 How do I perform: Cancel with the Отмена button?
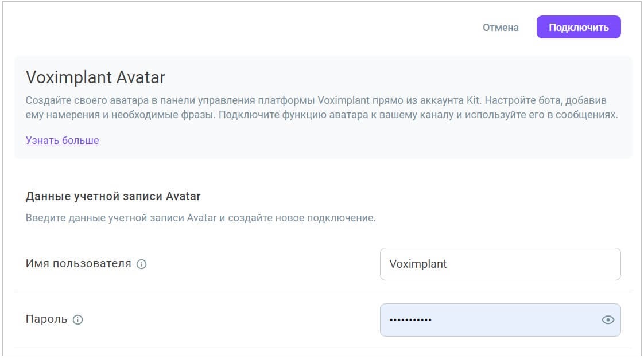(x=501, y=28)
